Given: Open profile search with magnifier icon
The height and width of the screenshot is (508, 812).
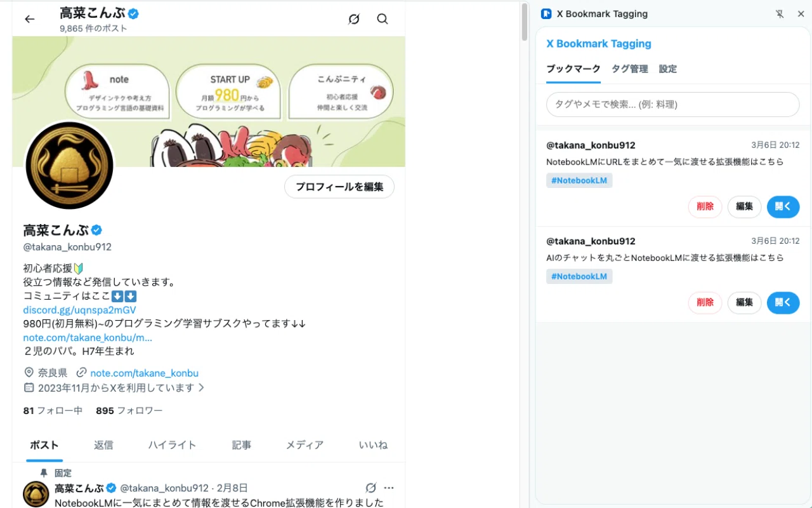Looking at the screenshot, I should pos(383,19).
